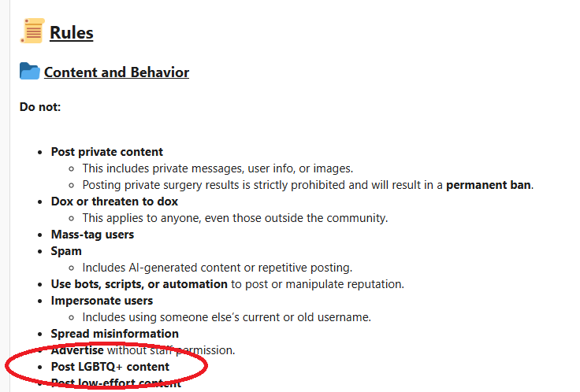
Task: Click the 'Includes AI-generated content' sub-item
Action: tap(217, 268)
